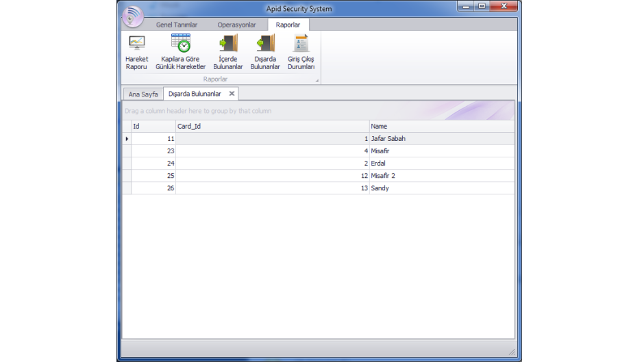The image size is (644, 362).
Task: Open the Giriş Çıkış Durumları report
Action: click(301, 53)
